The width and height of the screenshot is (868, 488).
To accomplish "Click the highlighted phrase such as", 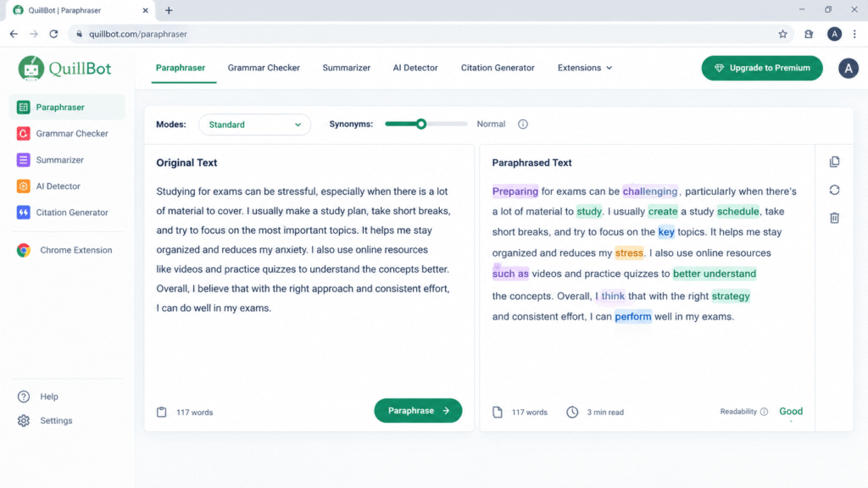I will point(510,274).
